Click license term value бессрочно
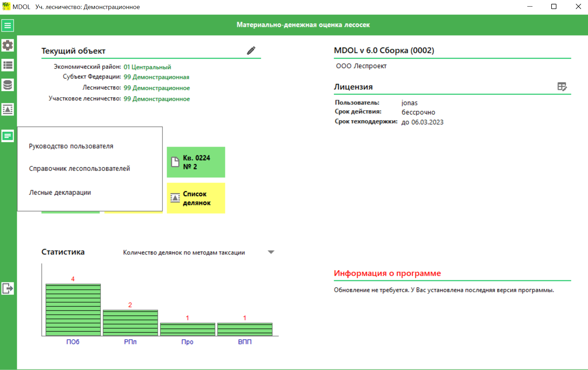This screenshot has height=370, width=588. 418,112
